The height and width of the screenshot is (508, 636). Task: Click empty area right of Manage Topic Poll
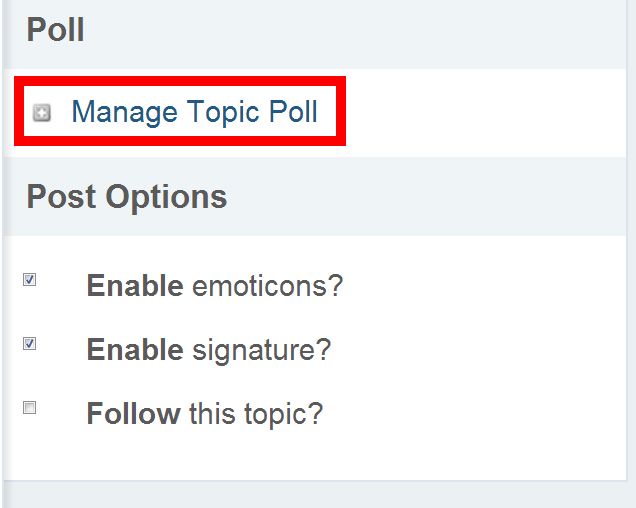pos(485,112)
